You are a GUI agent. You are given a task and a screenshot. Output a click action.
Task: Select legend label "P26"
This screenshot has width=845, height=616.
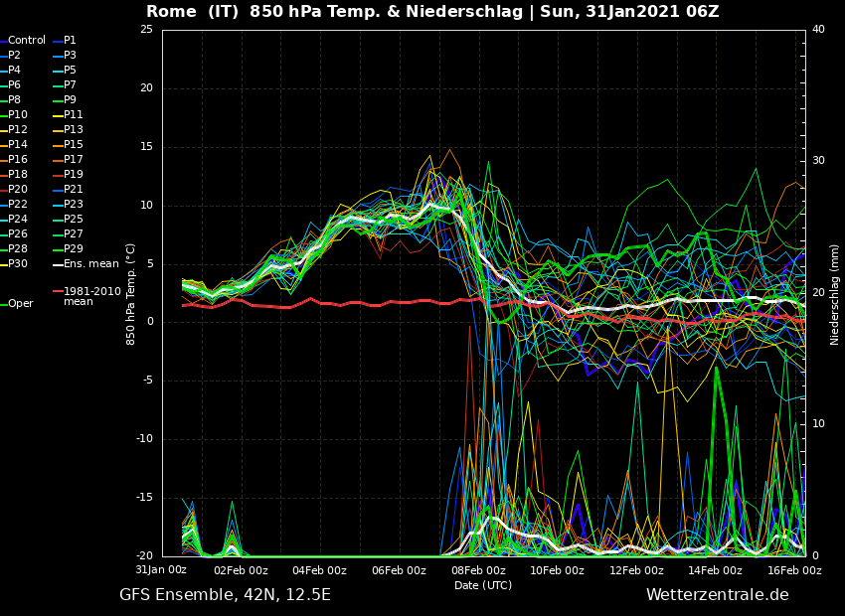17,233
